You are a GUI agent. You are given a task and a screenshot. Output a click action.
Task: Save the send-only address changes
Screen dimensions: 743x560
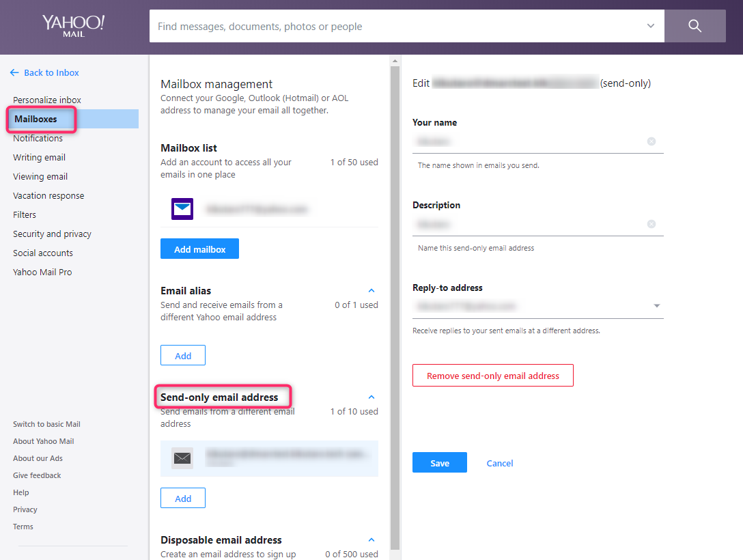point(440,462)
